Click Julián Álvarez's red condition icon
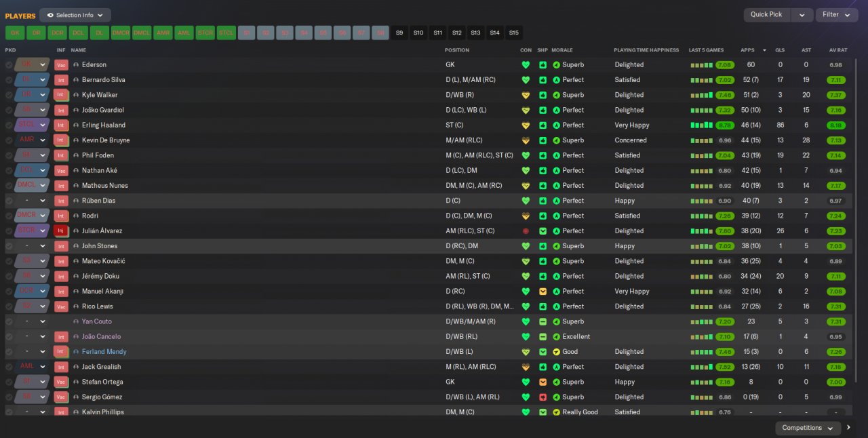This screenshot has width=868, height=438. tap(525, 231)
